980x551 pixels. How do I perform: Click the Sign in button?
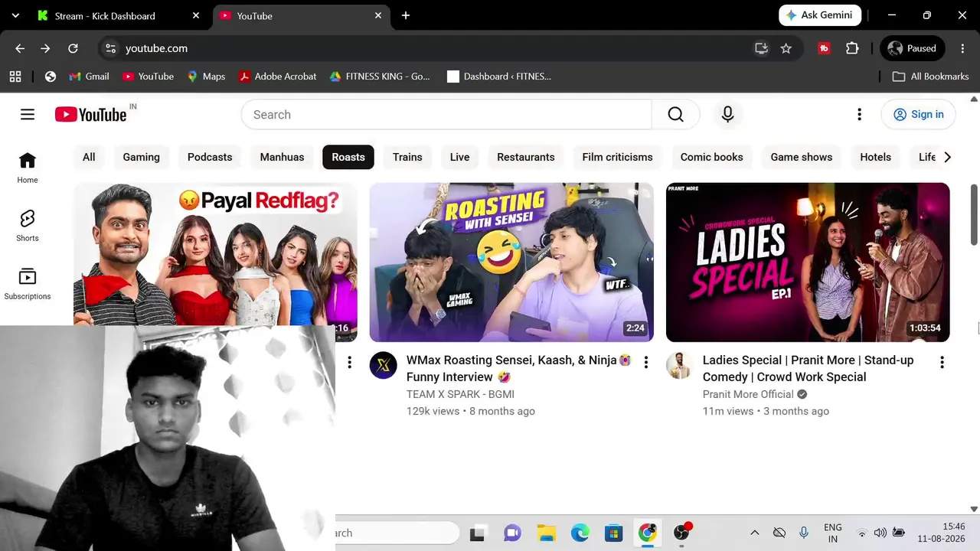coord(918,114)
